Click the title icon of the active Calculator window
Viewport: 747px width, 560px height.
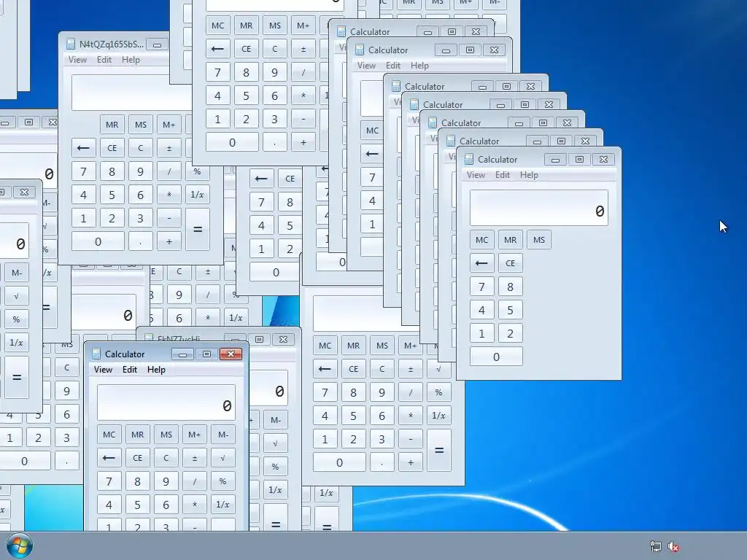pyautogui.click(x=96, y=354)
